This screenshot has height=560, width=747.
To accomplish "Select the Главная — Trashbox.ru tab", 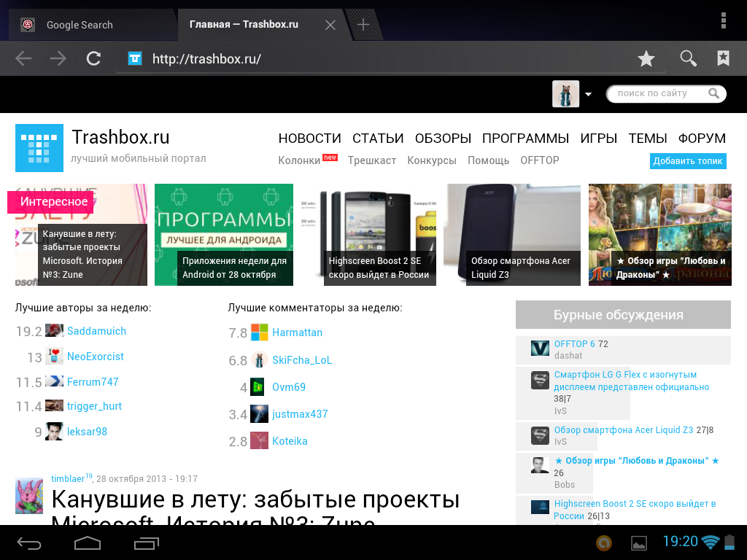I will (x=244, y=24).
